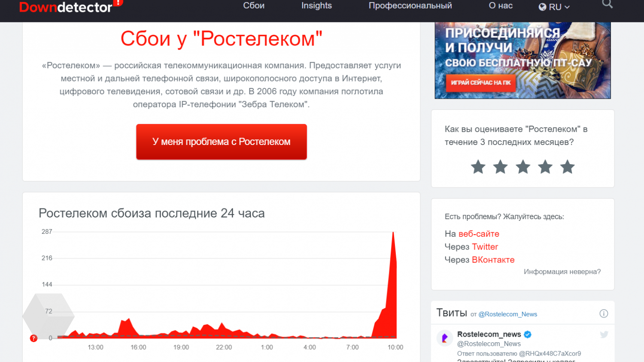Click the search magnifier icon
This screenshot has height=362, width=644.
pos(607,4)
